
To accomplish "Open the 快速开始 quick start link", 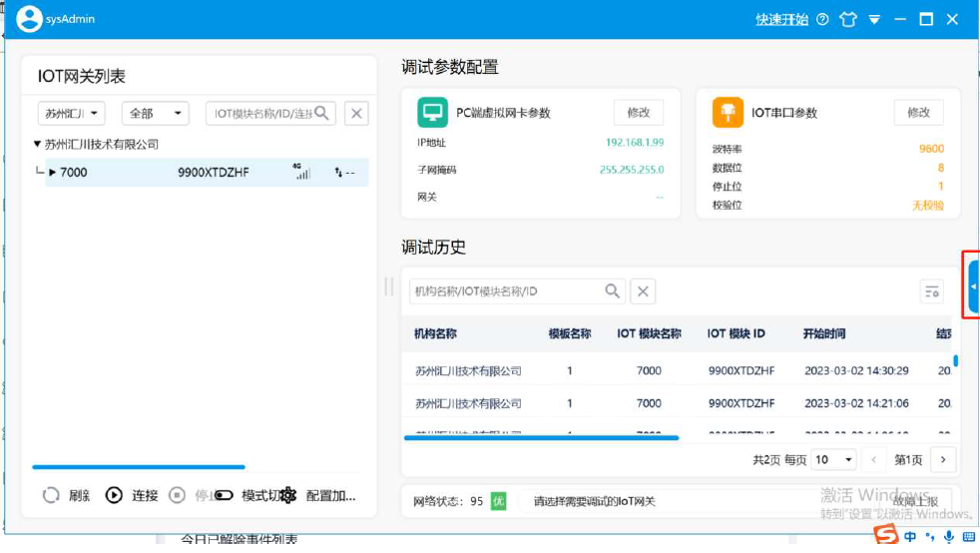I will point(781,19).
